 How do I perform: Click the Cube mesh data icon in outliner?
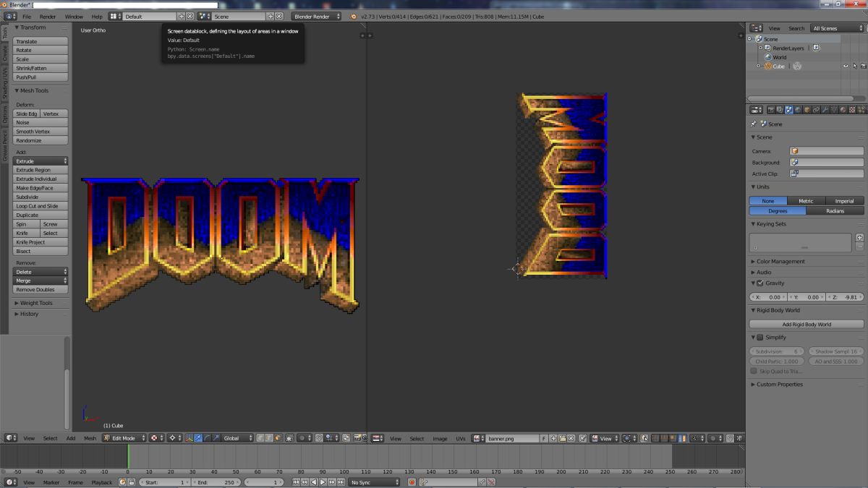797,66
